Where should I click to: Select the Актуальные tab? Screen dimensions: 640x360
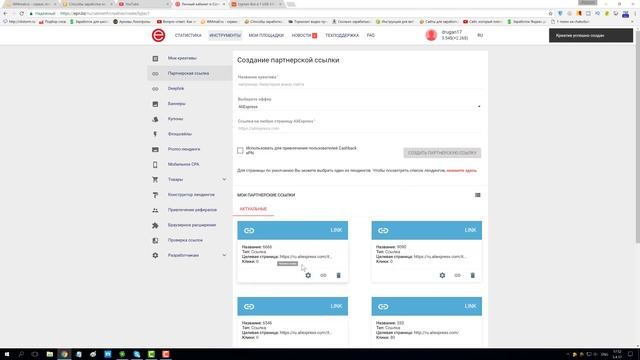[253, 209]
